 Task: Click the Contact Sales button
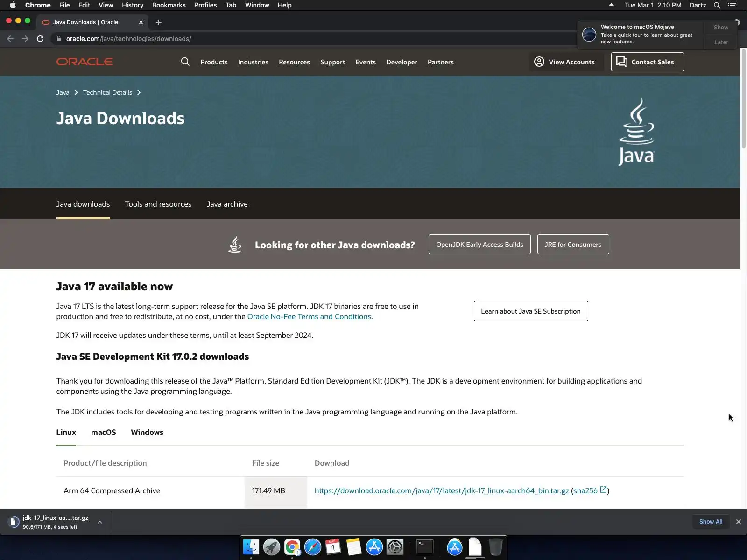[647, 62]
